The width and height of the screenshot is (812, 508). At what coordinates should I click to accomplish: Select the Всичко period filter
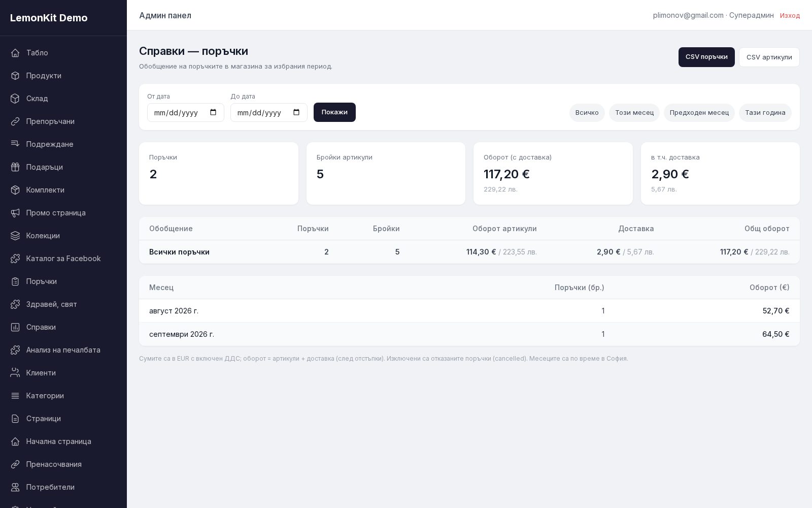[x=587, y=112]
